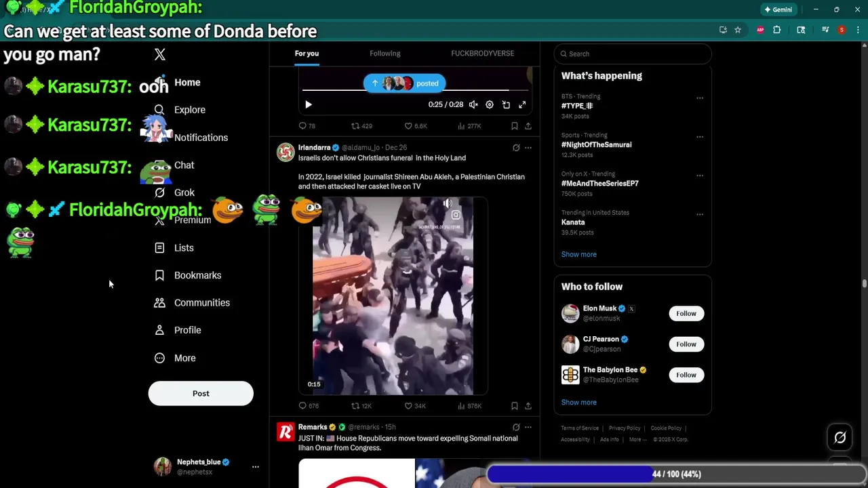The width and height of the screenshot is (868, 488).
Task: Open account options next to Nephets_blue
Action: tap(256, 466)
